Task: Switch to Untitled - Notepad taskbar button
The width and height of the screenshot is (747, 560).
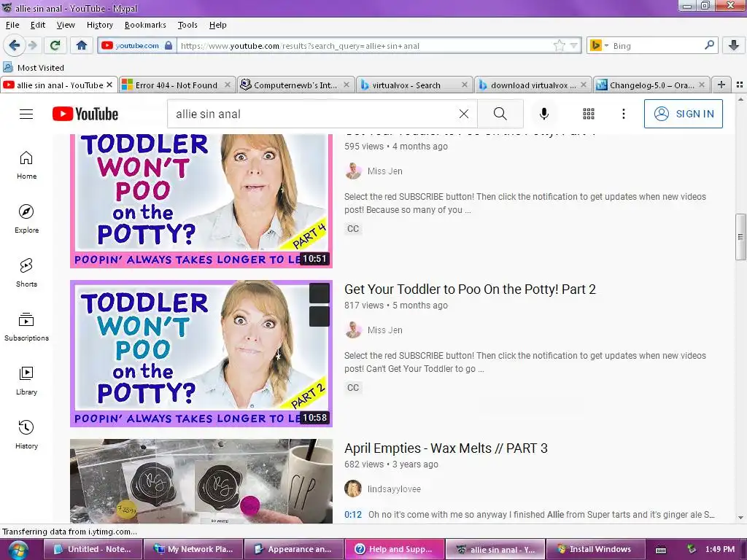Action: point(93,549)
